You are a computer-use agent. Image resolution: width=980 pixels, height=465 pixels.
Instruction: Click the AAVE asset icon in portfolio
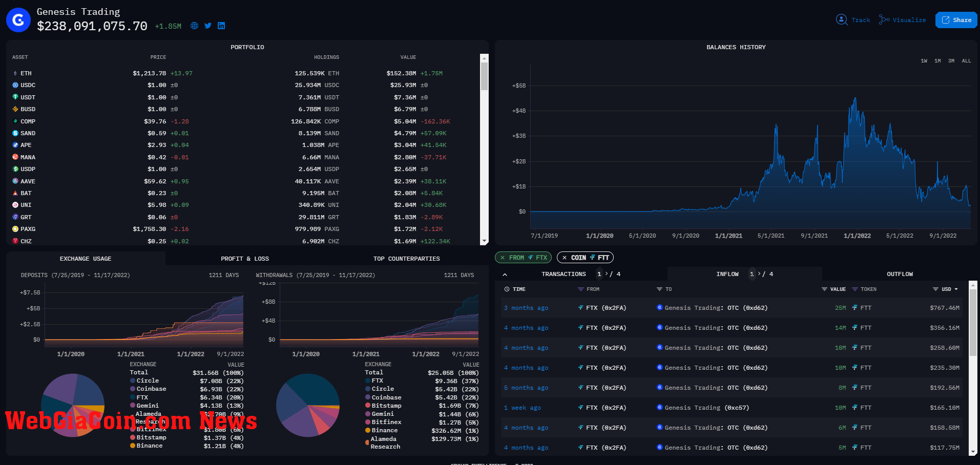(15, 181)
